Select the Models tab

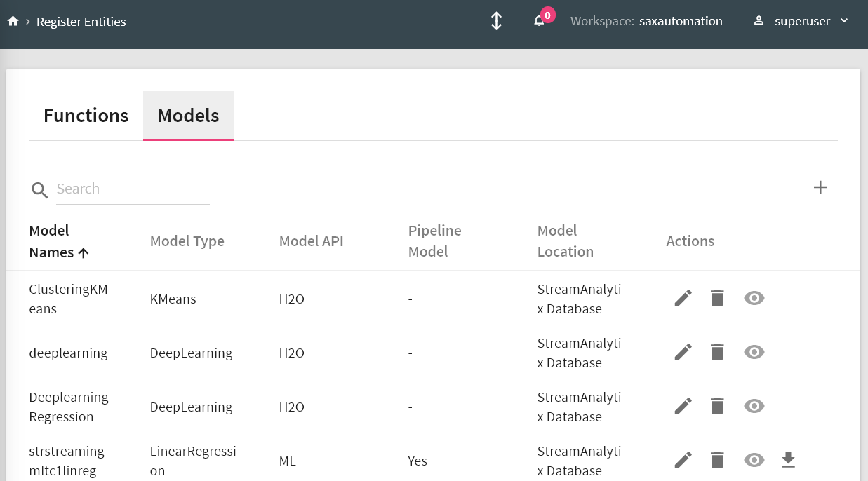coord(188,116)
